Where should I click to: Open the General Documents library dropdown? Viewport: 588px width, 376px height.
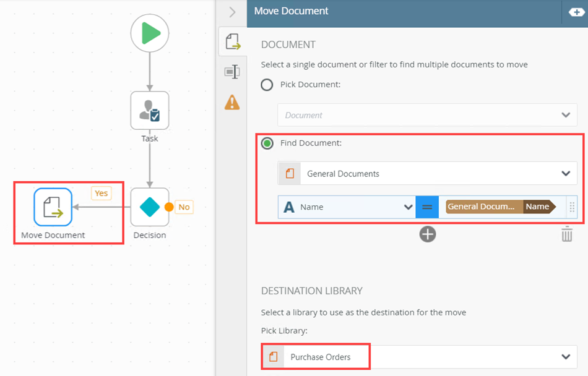point(565,174)
